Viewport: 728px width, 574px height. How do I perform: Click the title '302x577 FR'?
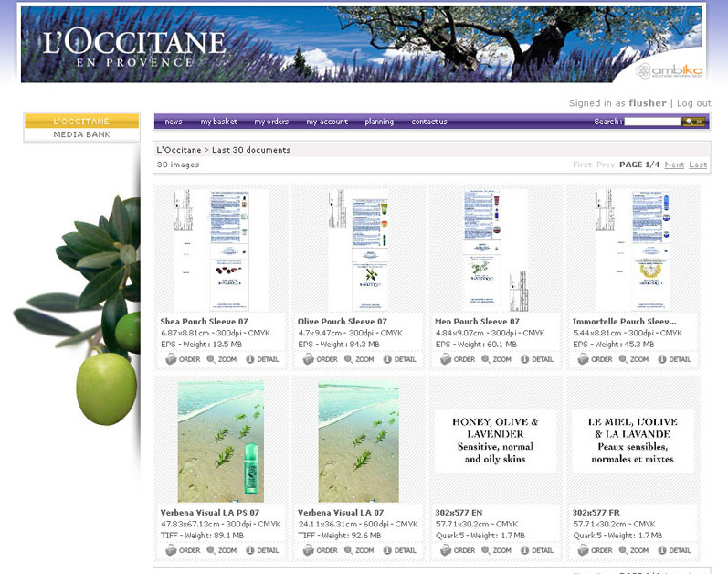(596, 513)
